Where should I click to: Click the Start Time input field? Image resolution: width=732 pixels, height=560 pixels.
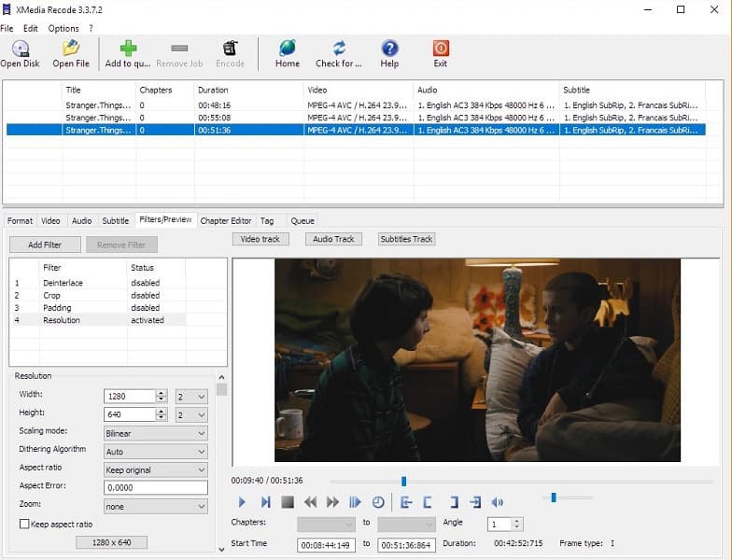click(x=326, y=545)
